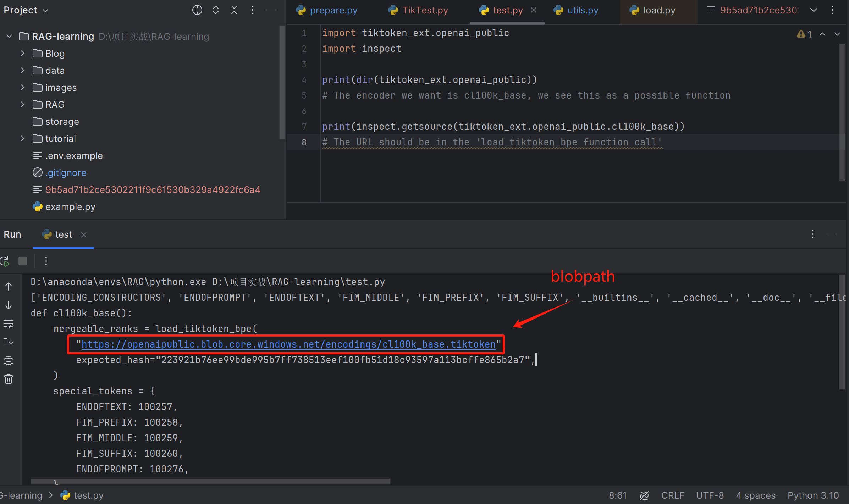Open Run panel options menu
Viewport: 849px width, 504px height.
[812, 234]
